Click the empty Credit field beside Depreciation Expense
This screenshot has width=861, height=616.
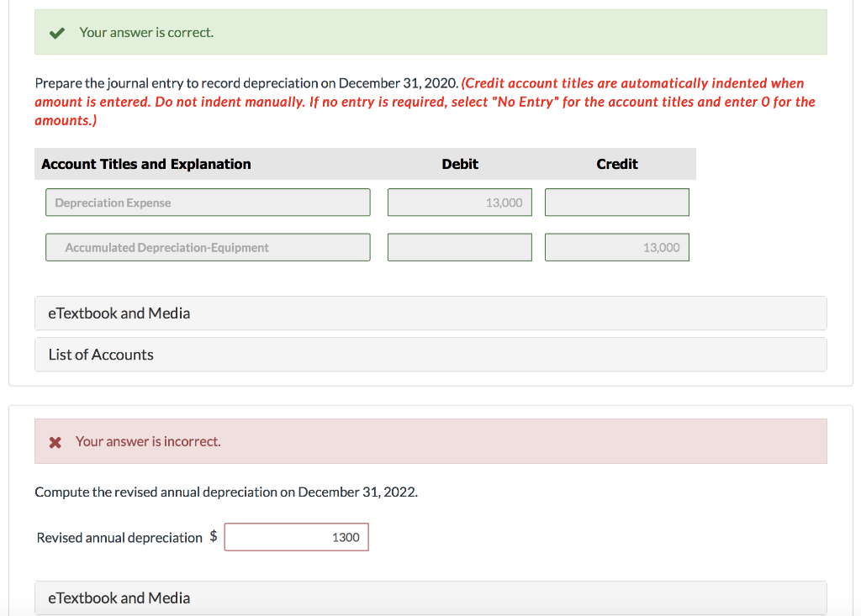click(x=616, y=202)
